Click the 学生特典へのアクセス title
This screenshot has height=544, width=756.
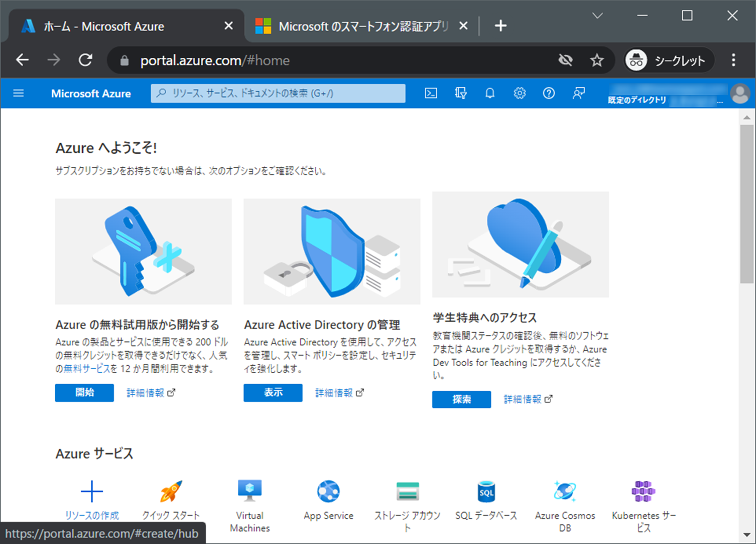point(484,318)
